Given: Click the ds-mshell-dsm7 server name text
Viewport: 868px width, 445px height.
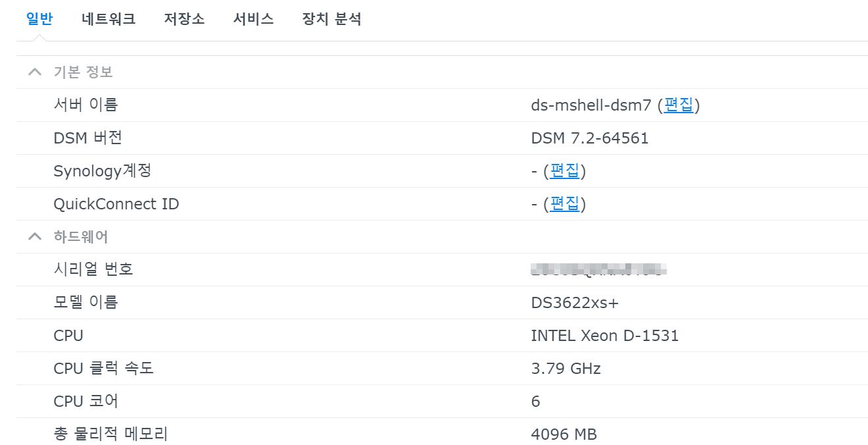Looking at the screenshot, I should pyautogui.click(x=591, y=105).
